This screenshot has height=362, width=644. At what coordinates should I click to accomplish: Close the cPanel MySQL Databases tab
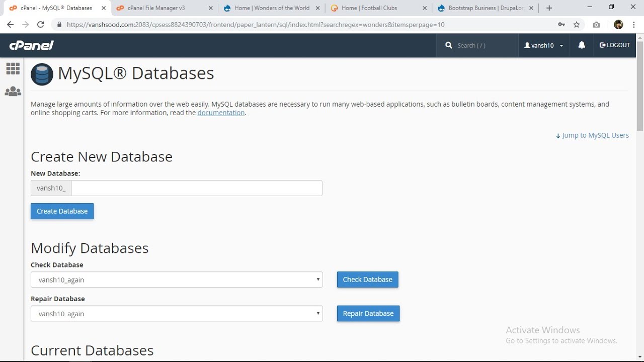click(x=104, y=8)
